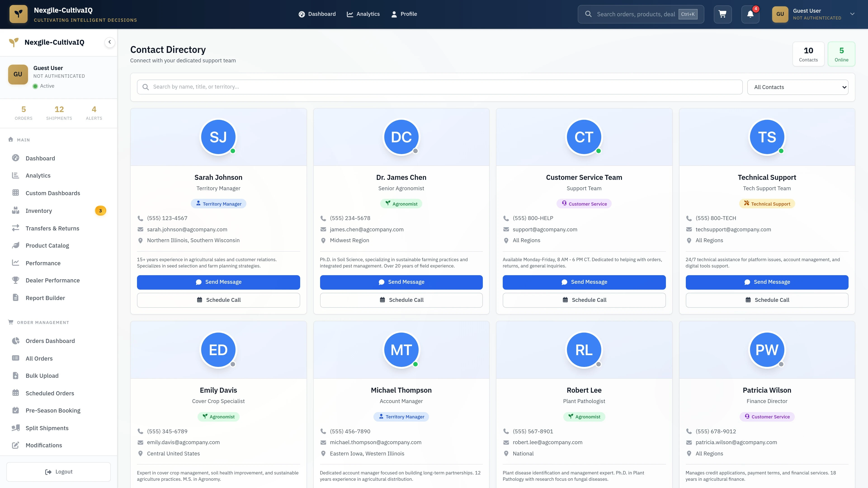Click the 5 Online status counter
This screenshot has width=868, height=488.
click(841, 54)
